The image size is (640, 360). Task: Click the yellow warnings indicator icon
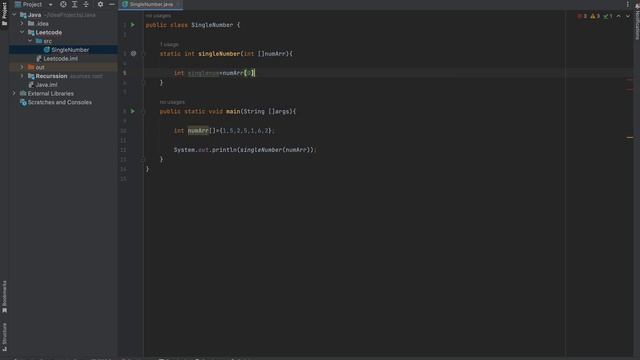(595, 16)
